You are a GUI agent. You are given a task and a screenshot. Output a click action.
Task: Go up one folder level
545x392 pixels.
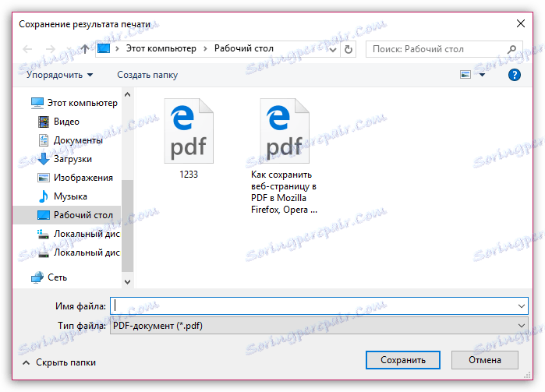(84, 49)
